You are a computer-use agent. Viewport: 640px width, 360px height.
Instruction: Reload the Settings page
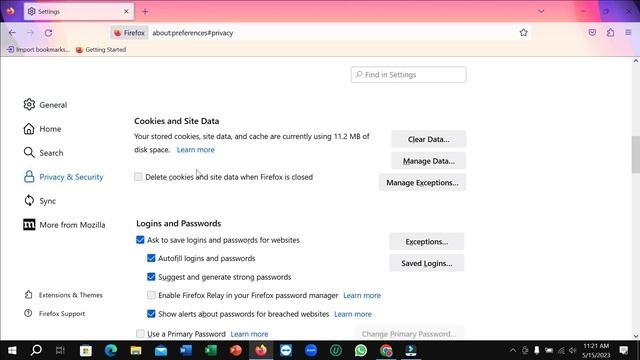click(x=48, y=33)
